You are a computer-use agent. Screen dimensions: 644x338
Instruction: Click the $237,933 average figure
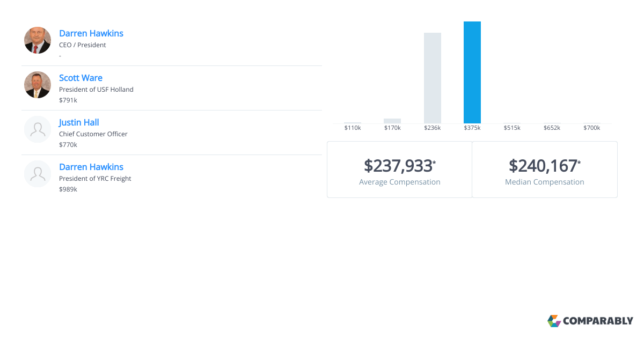pos(398,165)
